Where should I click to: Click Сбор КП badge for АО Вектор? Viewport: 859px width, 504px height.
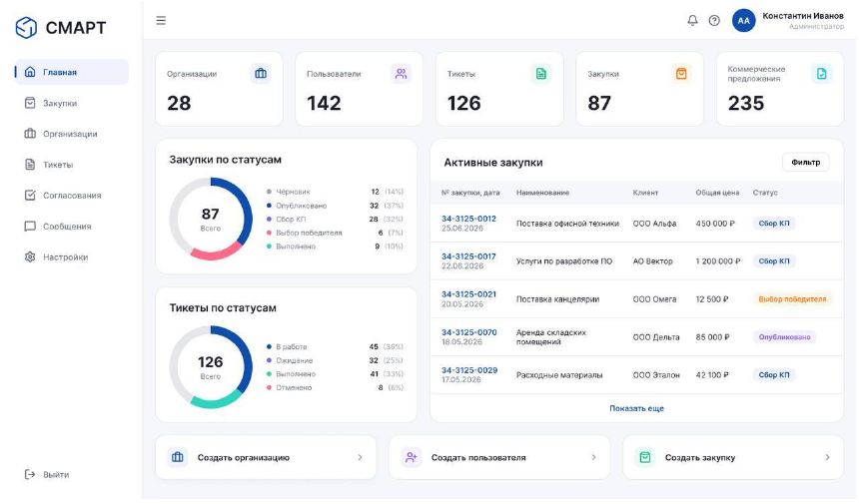click(776, 261)
